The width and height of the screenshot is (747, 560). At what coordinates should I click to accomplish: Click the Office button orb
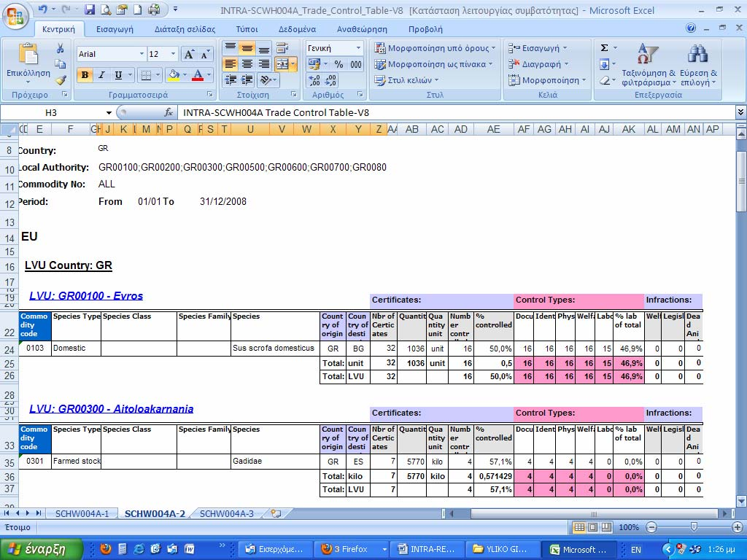(15, 15)
